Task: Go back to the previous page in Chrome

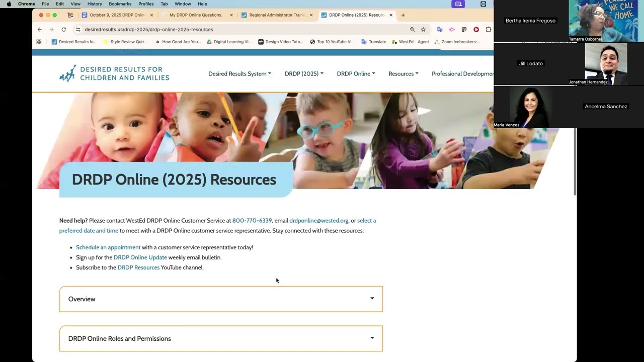Action: 40,30
